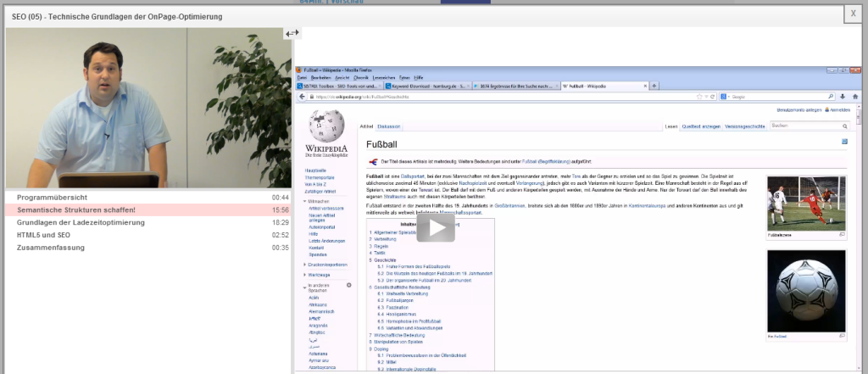Select the Artikel tab on Wikipedia
The image size is (868, 374).
coord(366,127)
